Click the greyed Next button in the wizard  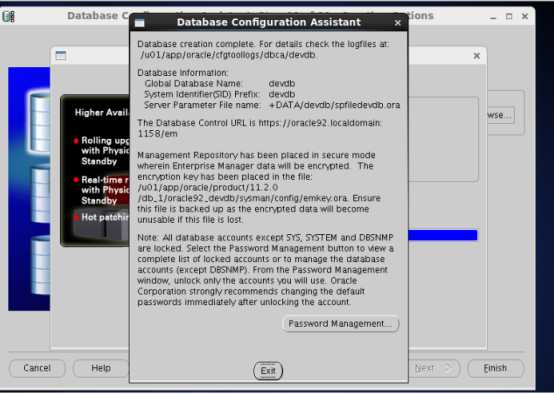pos(434,368)
